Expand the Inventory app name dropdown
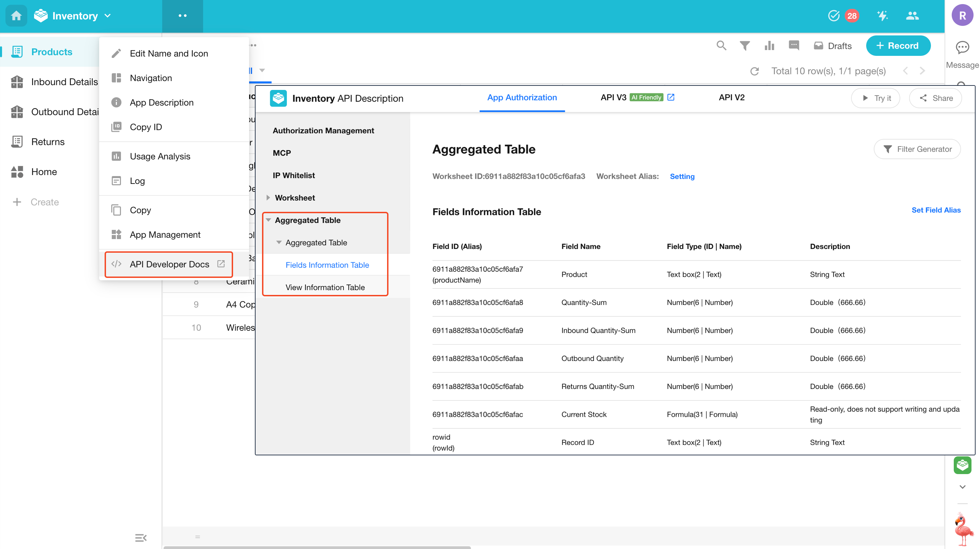980x549 pixels. tap(108, 16)
